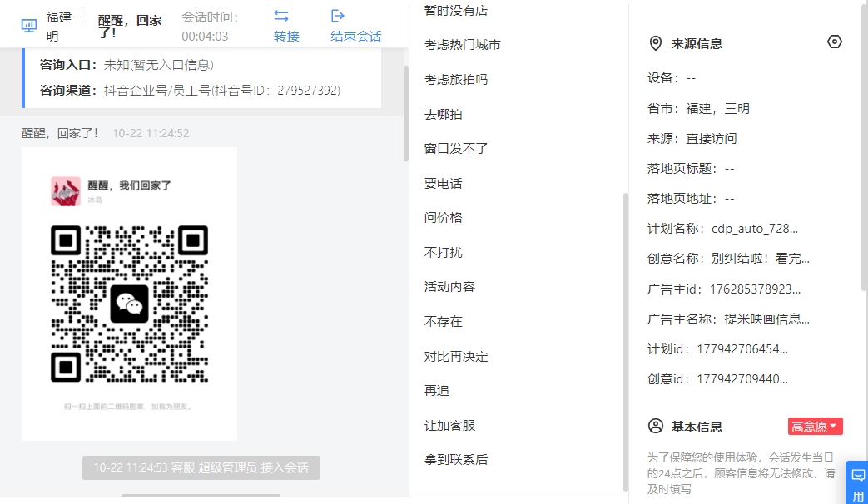Click the 计划id 177942706454 value
The width and height of the screenshot is (868, 504).
click(x=742, y=349)
